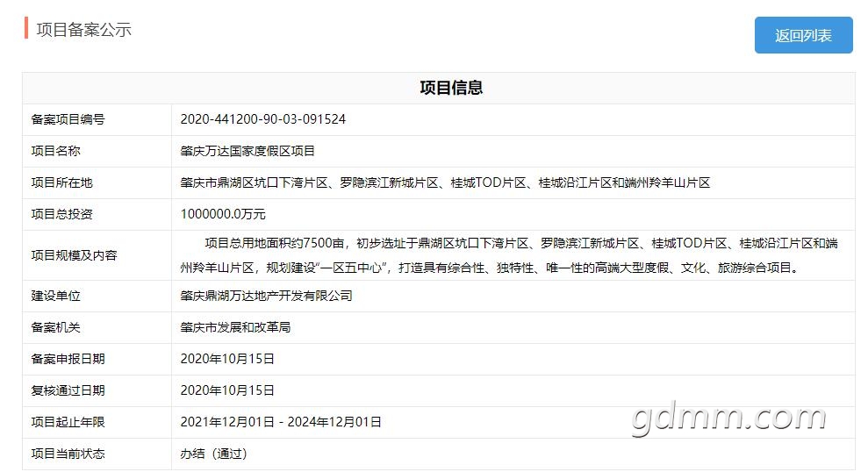Select the 项目规模及内容 label cell
The width and height of the screenshot is (868, 472).
tap(97, 255)
